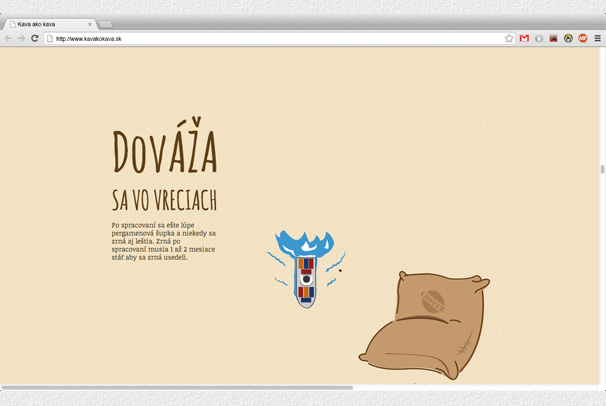606x406 pixels.
Task: Open a new tab
Action: point(105,24)
